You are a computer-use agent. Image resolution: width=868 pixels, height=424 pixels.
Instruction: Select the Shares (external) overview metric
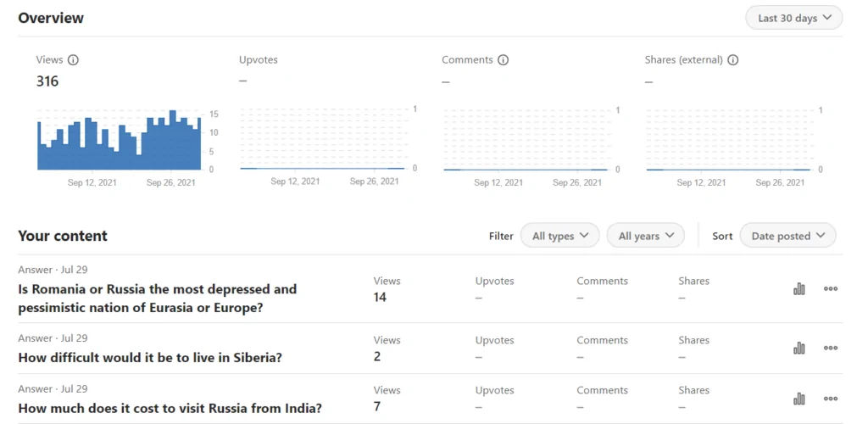pos(683,60)
